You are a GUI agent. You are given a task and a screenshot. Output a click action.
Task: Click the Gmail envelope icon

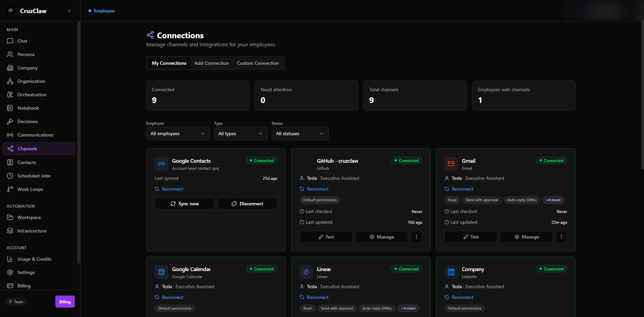click(x=451, y=164)
